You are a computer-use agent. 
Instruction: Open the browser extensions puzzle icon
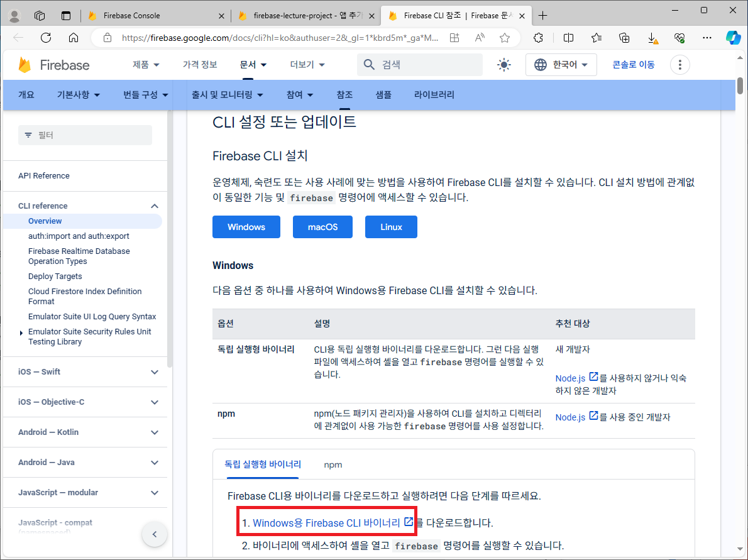538,38
